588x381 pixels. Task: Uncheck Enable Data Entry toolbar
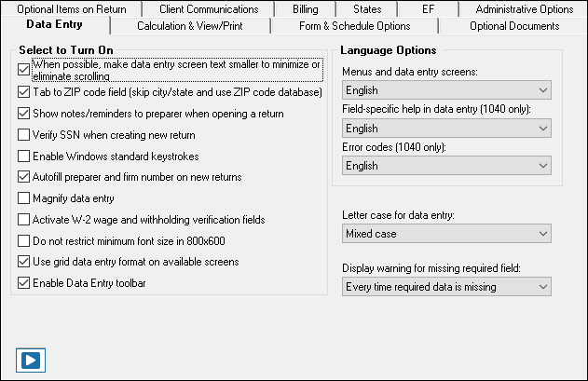tap(24, 283)
